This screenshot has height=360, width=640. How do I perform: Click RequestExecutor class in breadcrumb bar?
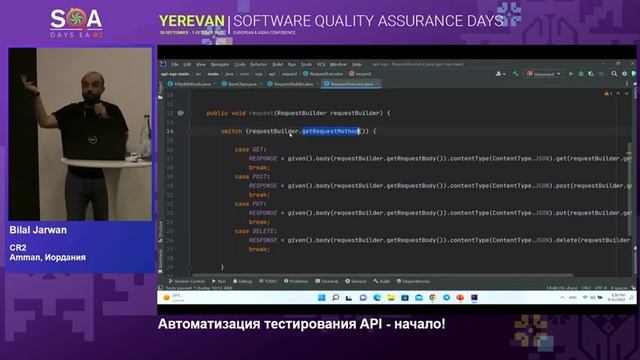point(323,74)
